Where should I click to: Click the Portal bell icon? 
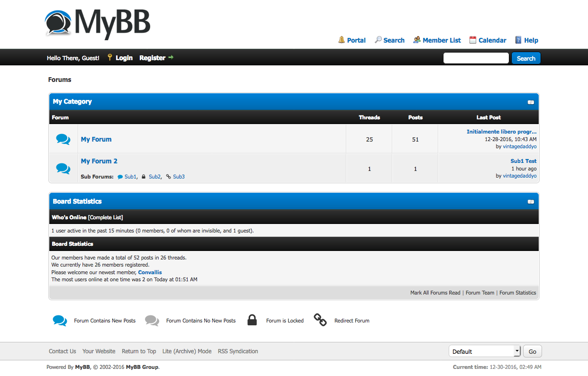(342, 40)
